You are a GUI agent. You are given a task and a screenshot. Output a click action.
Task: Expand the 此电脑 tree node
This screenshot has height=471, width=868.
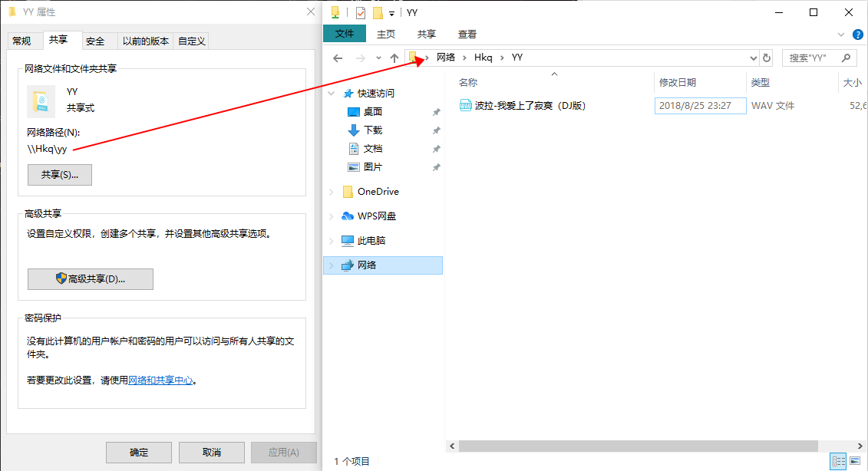[x=331, y=240]
